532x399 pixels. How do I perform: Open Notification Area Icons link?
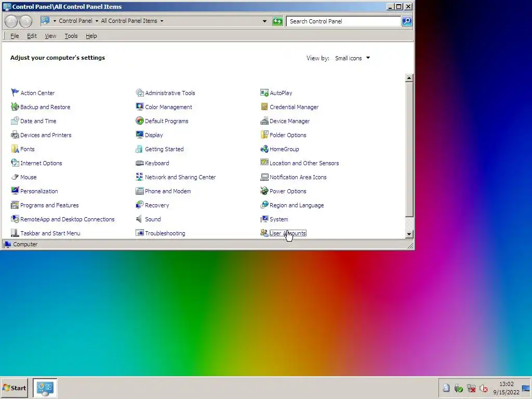click(x=298, y=177)
